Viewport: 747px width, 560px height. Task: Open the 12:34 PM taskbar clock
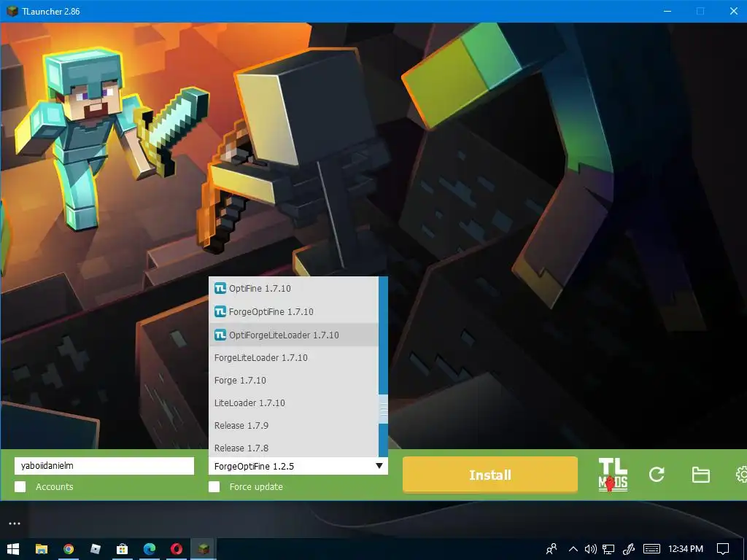coord(686,549)
